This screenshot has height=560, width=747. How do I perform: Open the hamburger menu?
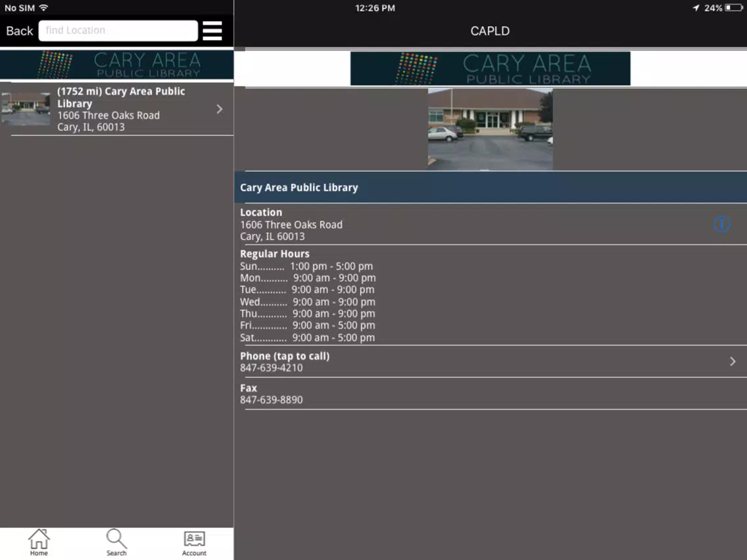[212, 31]
